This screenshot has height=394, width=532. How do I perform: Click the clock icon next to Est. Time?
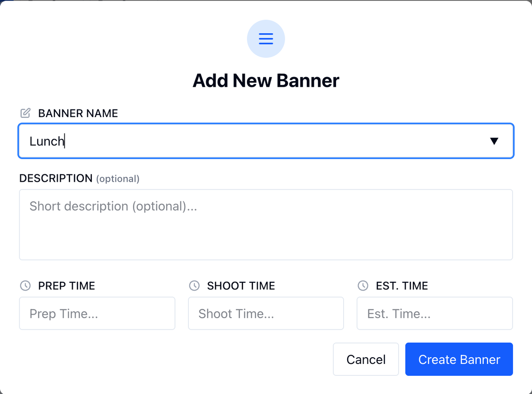(363, 285)
